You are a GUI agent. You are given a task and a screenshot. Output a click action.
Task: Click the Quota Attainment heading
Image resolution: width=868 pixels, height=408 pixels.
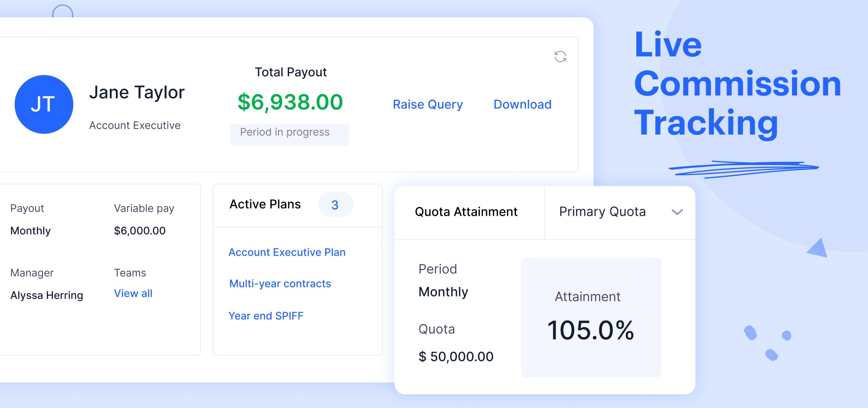466,212
